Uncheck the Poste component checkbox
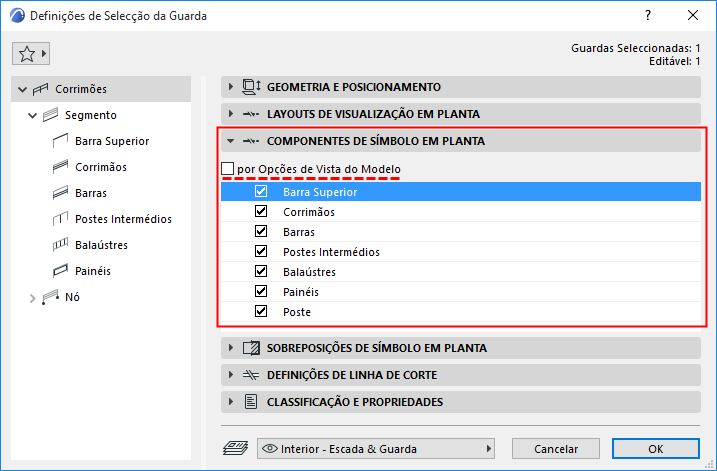717x471 pixels. 262,312
